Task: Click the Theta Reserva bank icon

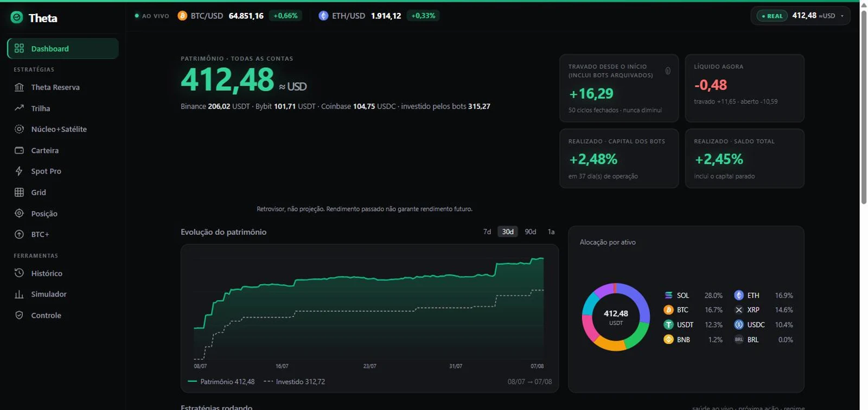Action: tap(19, 87)
